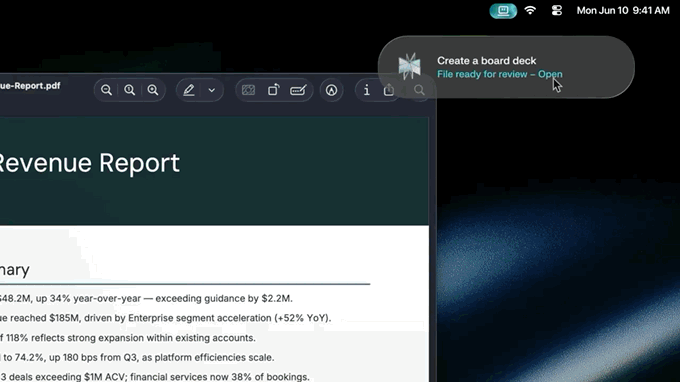The height and width of the screenshot is (382, 680).
Task: Choose the redact selection tool
Action: coord(248,90)
